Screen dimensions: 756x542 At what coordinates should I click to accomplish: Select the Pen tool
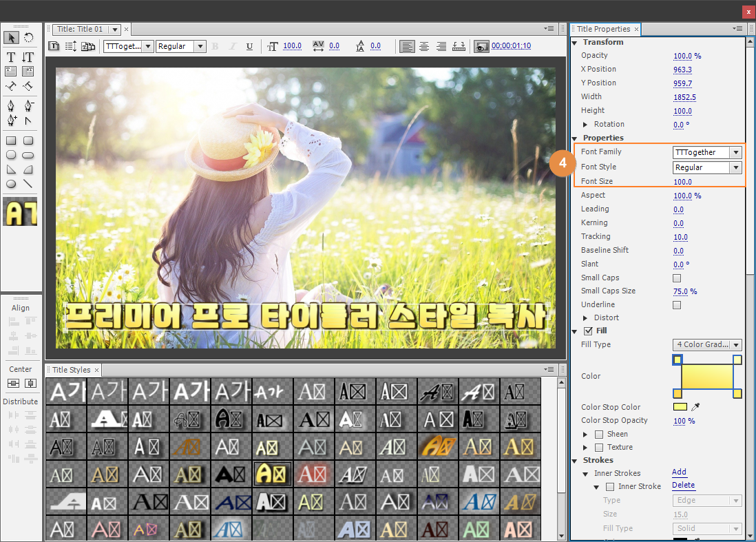click(x=11, y=105)
